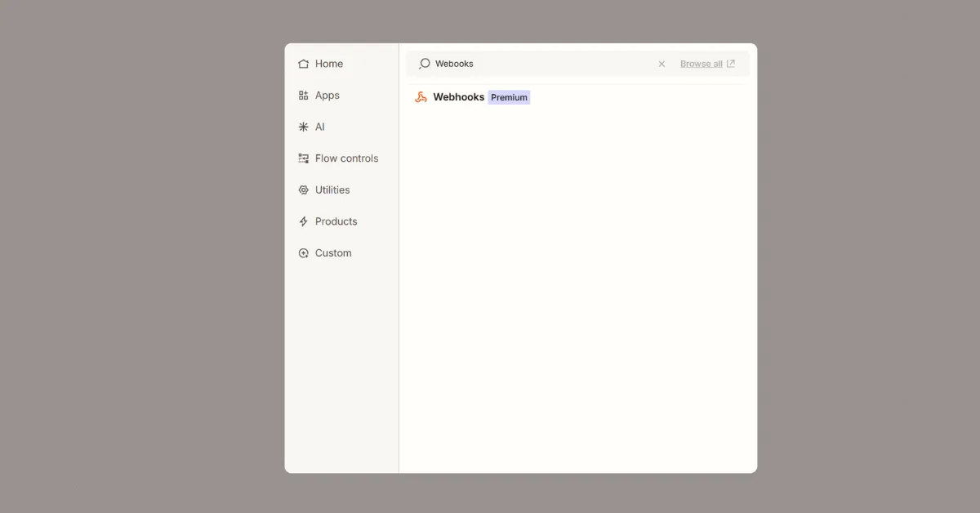Screen dimensions: 980x513
Task: Select Utilities in the sidebar
Action: coord(332,190)
